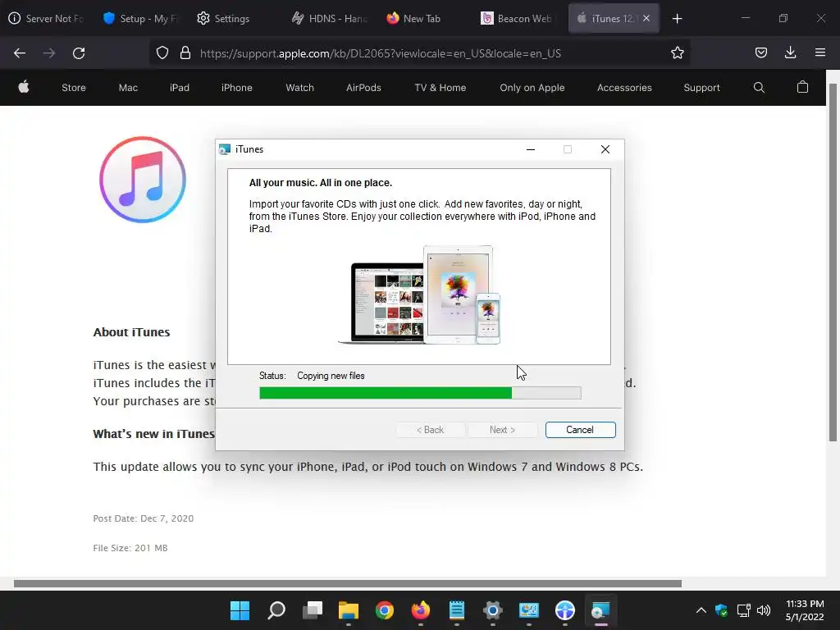Screen dimensions: 840x630
Task: Open Only on Apple navigation link
Action: pos(532,88)
